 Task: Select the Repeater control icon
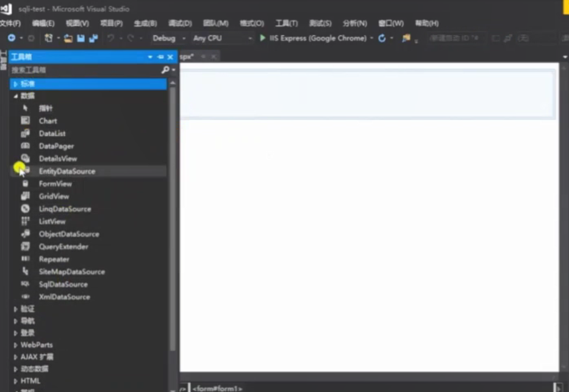click(25, 259)
